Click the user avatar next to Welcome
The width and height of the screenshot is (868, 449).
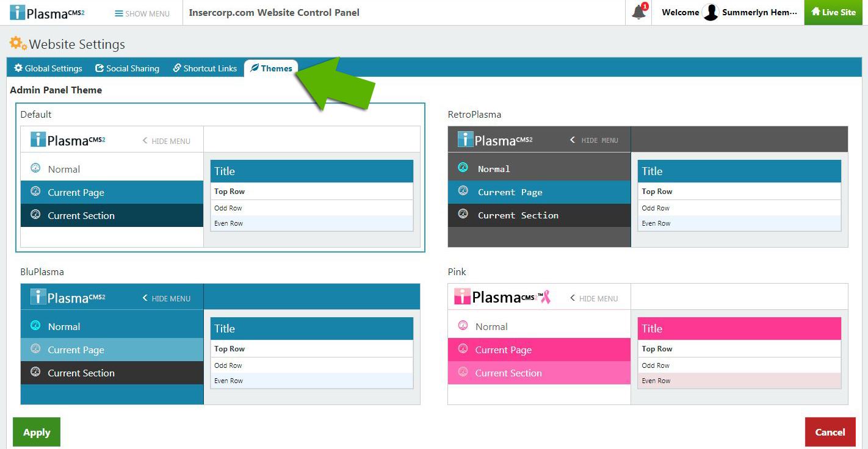(x=711, y=12)
